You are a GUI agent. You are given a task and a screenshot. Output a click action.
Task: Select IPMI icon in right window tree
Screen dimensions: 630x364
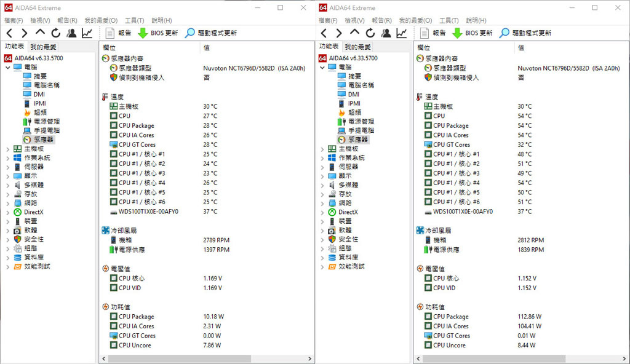click(x=341, y=103)
